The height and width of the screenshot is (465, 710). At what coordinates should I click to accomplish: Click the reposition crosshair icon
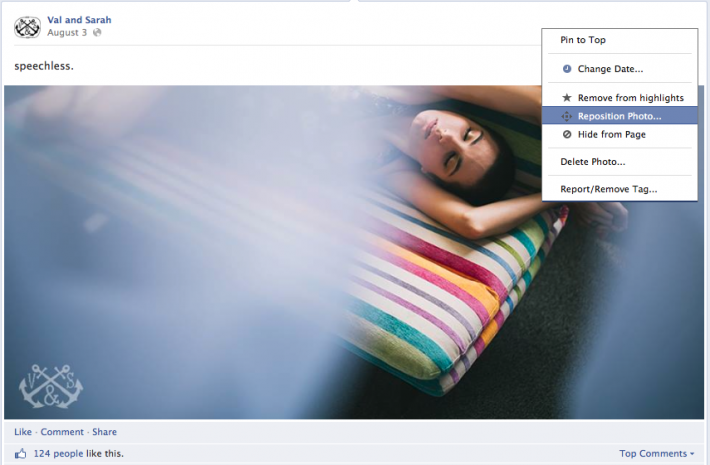[567, 116]
